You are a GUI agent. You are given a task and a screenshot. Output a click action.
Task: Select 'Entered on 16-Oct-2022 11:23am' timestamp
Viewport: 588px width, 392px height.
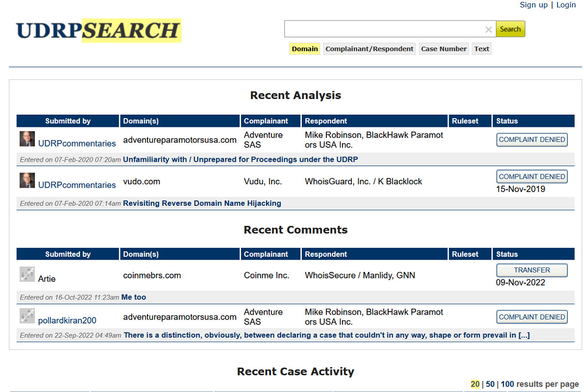70,297
